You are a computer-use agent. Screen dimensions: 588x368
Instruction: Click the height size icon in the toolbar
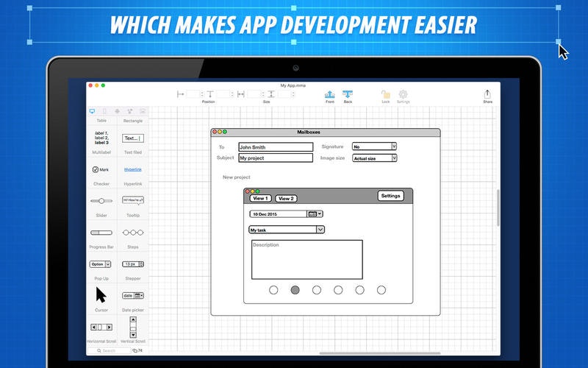tap(271, 94)
